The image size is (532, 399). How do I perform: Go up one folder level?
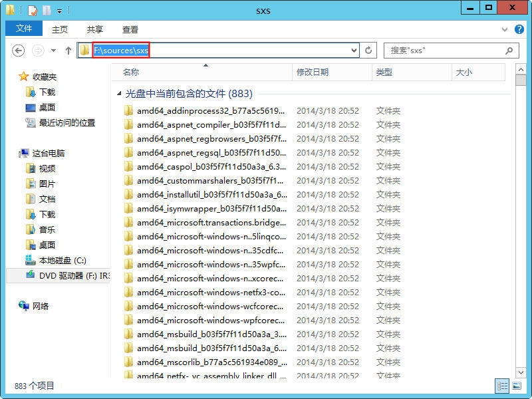(x=68, y=51)
